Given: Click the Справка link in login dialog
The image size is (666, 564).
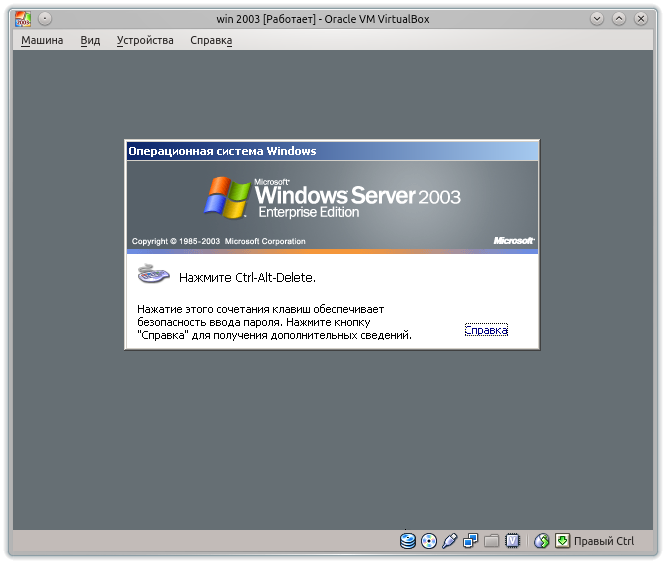Looking at the screenshot, I should 486,330.
